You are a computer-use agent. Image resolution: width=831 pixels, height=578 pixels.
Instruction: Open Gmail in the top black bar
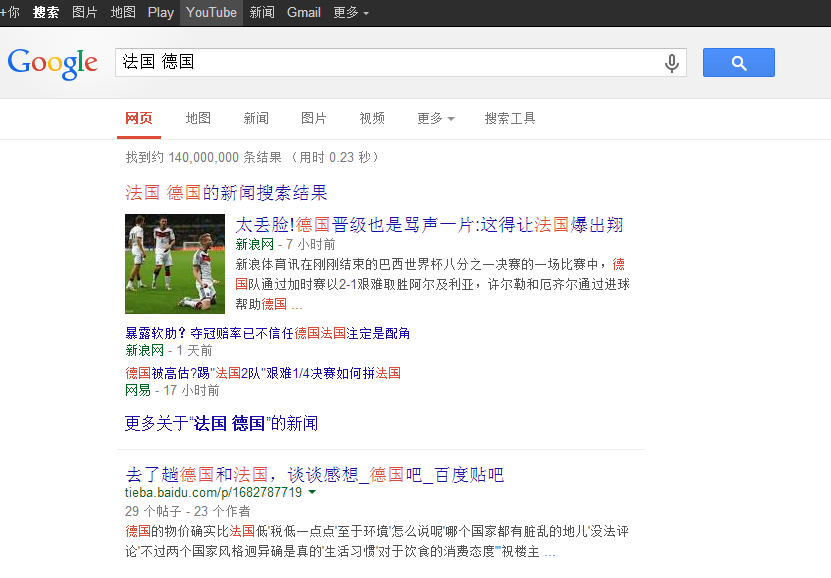click(304, 12)
